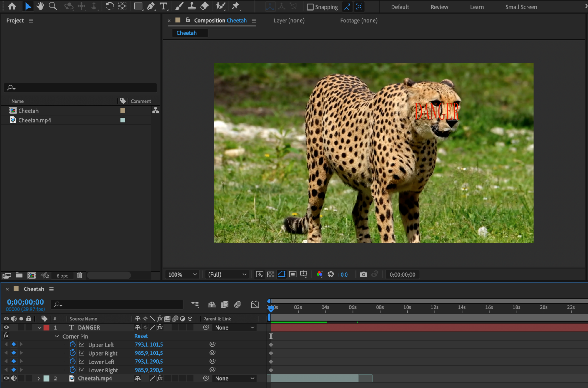
Task: Select the Zoom magnifier tool
Action: 53,6
